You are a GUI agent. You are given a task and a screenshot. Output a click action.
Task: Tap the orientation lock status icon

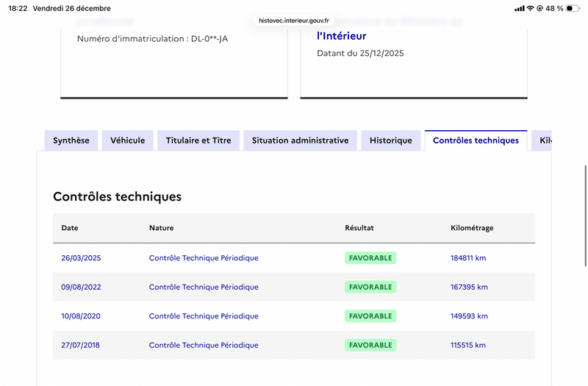[x=540, y=8]
